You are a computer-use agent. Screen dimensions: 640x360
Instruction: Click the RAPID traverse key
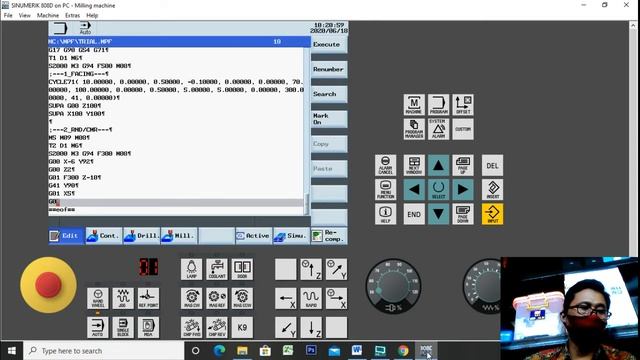click(311, 298)
